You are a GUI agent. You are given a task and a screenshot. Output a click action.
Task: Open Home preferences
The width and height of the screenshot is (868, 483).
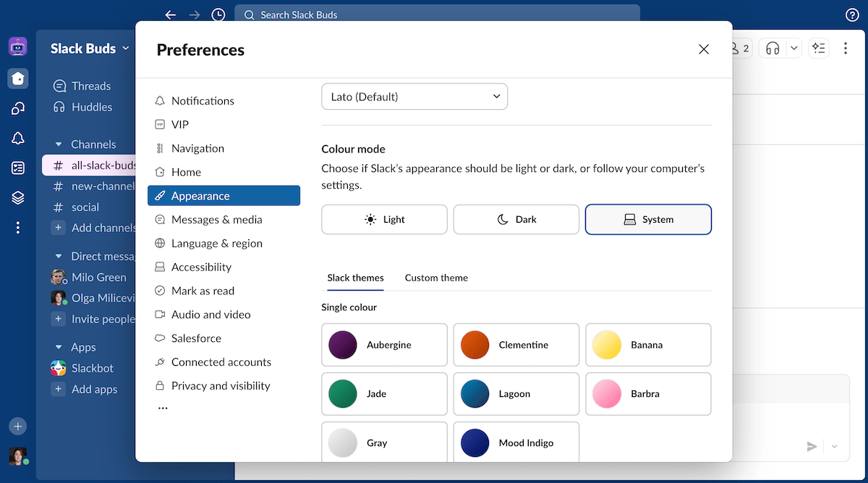(x=224, y=172)
